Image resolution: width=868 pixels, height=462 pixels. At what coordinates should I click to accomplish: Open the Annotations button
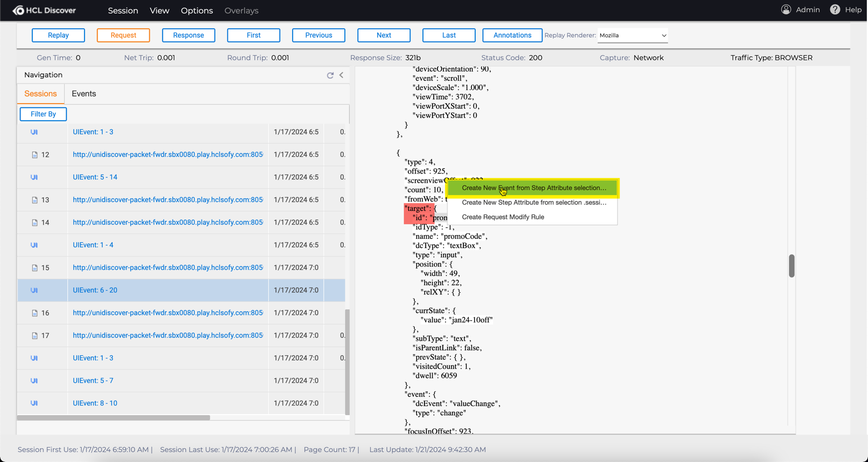512,36
